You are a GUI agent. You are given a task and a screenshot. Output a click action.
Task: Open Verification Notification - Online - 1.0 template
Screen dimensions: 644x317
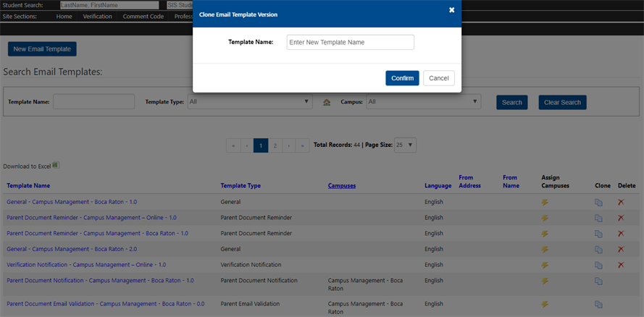coord(86,264)
